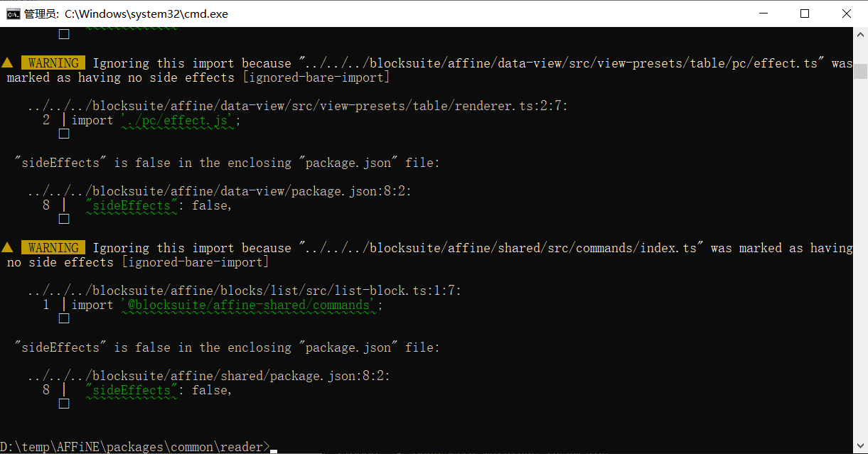The height and width of the screenshot is (454, 868).
Task: Click the warning triangle for the commands/index.ts message
Action: point(8,248)
